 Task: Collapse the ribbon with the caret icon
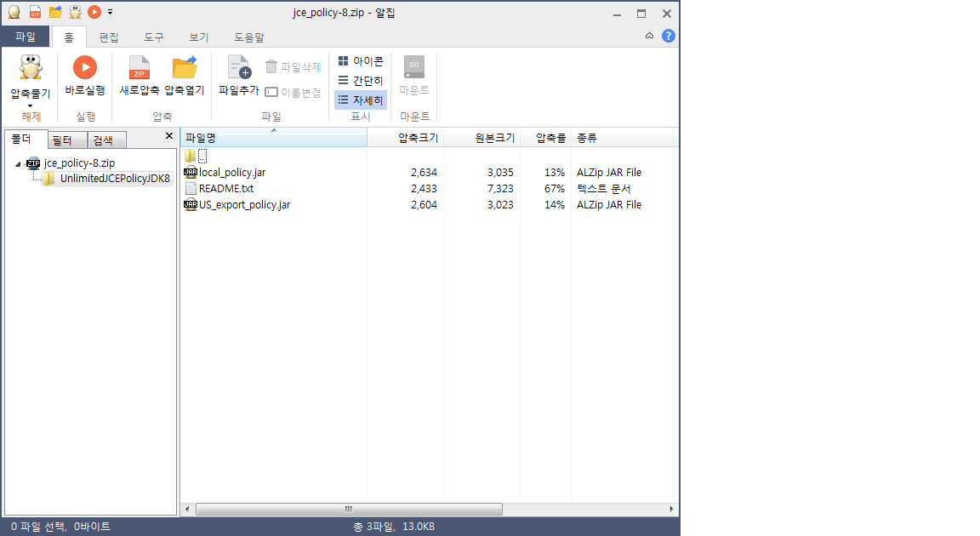(649, 37)
